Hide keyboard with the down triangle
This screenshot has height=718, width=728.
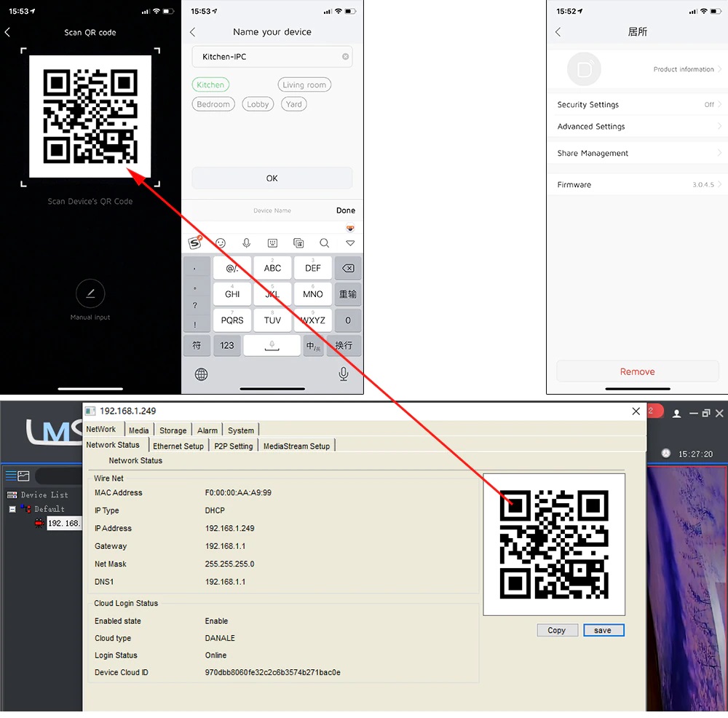point(350,243)
